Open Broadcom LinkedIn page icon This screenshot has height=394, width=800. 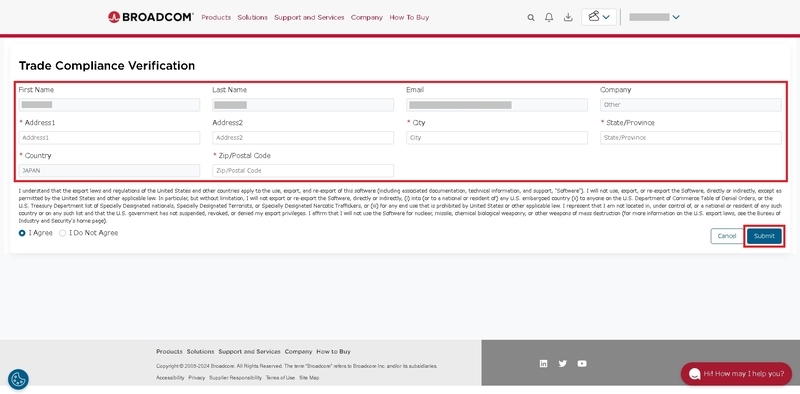coord(543,363)
